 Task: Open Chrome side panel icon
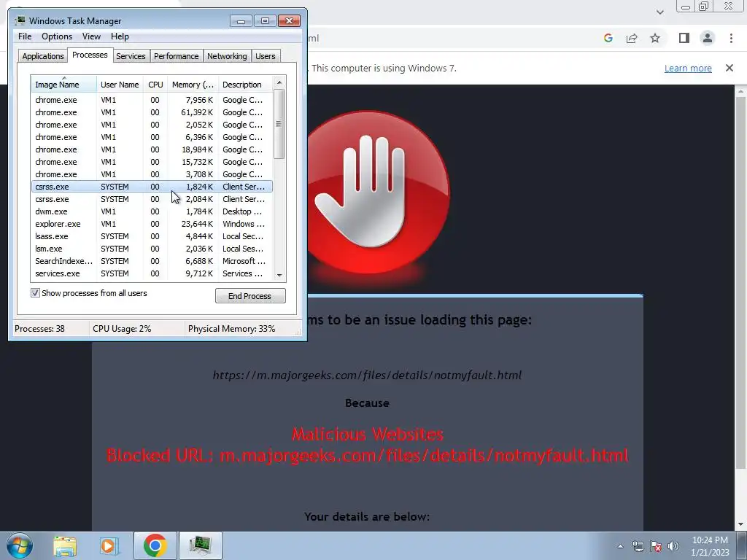tap(684, 38)
